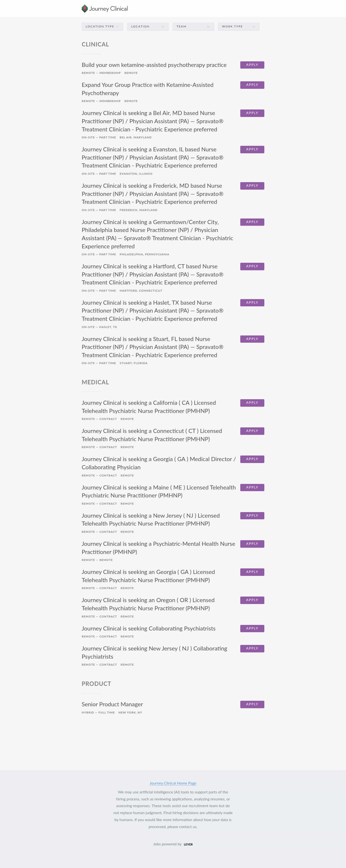
Task: Visit the Journey Clinical Home Page link
Action: 173,783
